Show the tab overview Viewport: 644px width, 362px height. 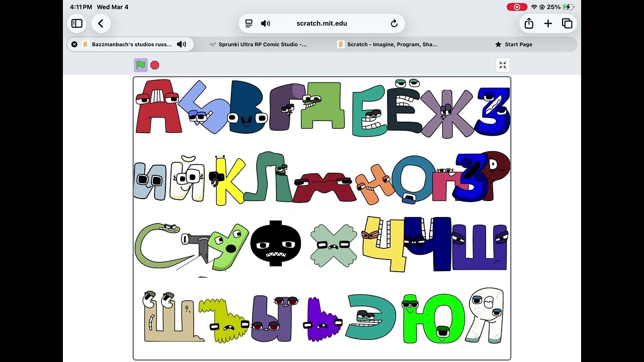point(567,24)
